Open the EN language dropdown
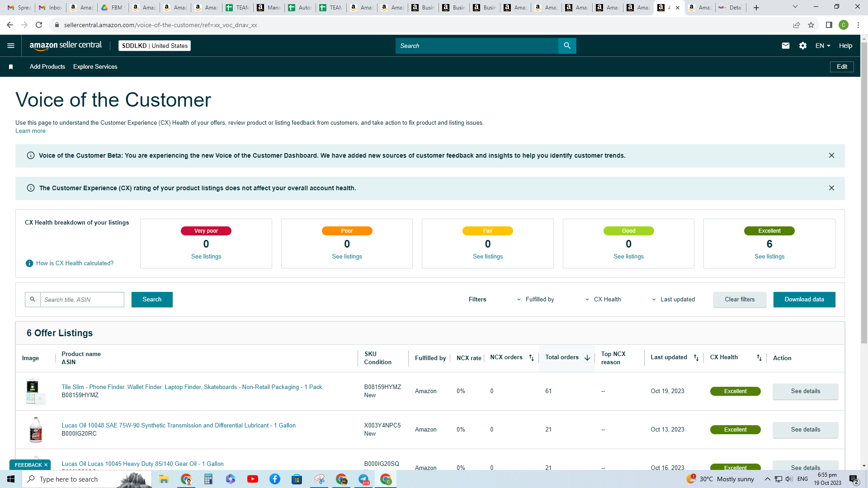This screenshot has width=868, height=488. [823, 46]
